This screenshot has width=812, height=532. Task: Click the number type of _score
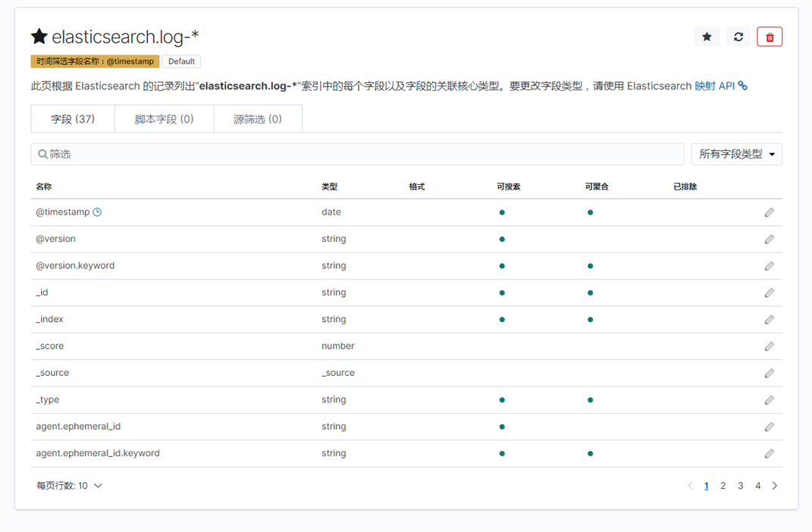[338, 346]
